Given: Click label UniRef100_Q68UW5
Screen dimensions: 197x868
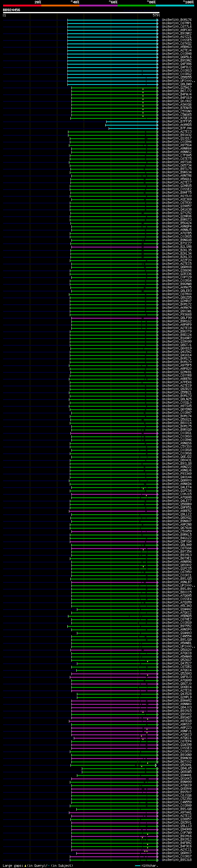Looking at the screenshot, I should pyautogui.click(x=177, y=772).
